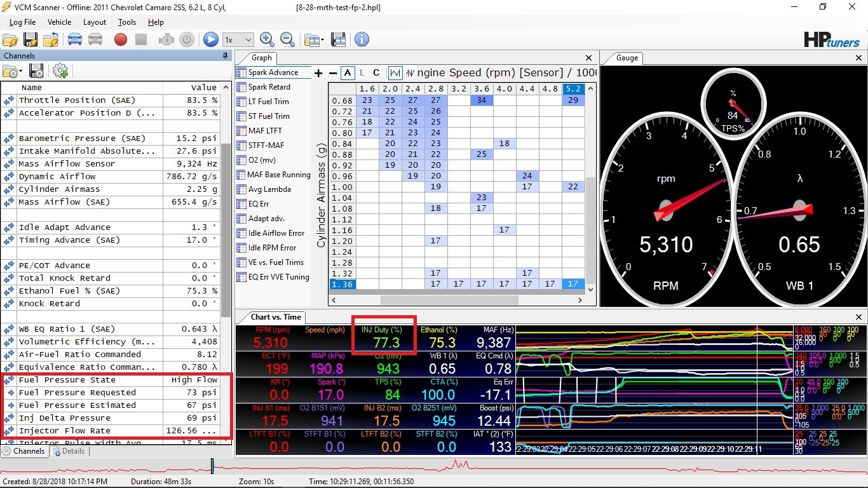Click the save log file icon
The image size is (868, 488).
tap(31, 39)
